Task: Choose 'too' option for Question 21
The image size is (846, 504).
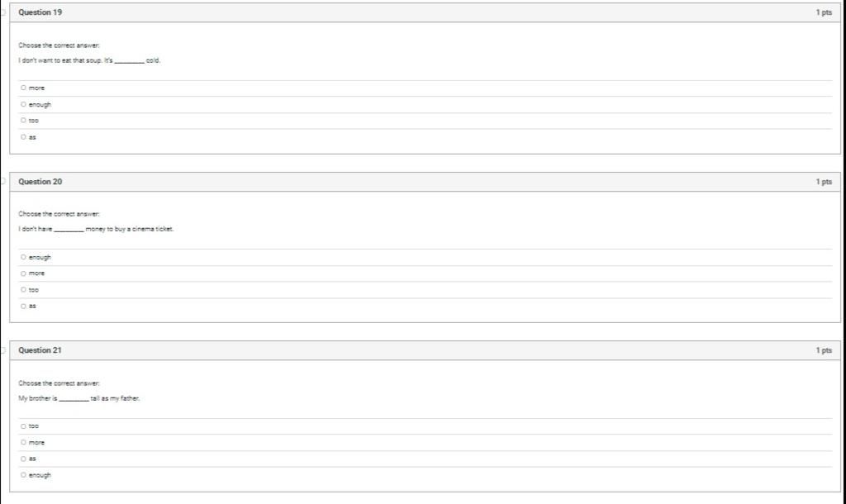Action: (x=23, y=426)
